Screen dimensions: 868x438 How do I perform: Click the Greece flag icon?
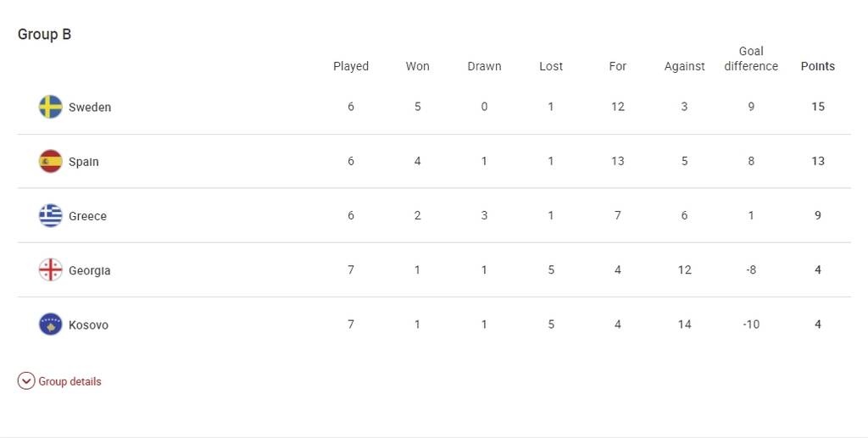51,215
